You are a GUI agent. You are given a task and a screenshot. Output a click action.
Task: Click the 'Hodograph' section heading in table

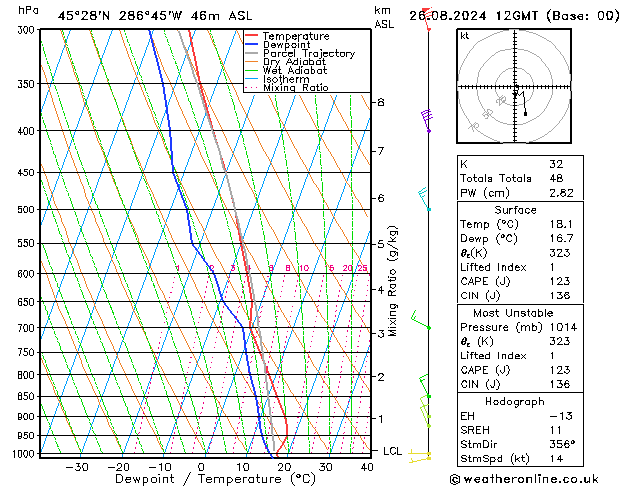(x=515, y=402)
